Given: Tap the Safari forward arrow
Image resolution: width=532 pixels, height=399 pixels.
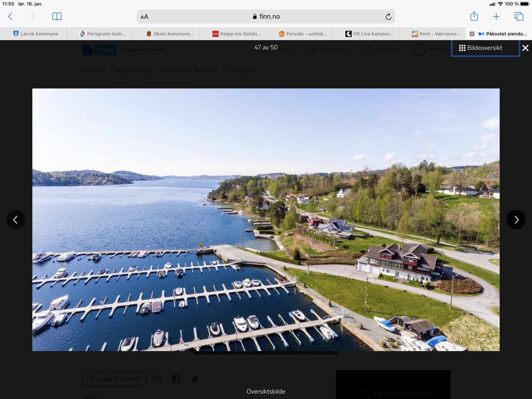Looking at the screenshot, I should 33,16.
